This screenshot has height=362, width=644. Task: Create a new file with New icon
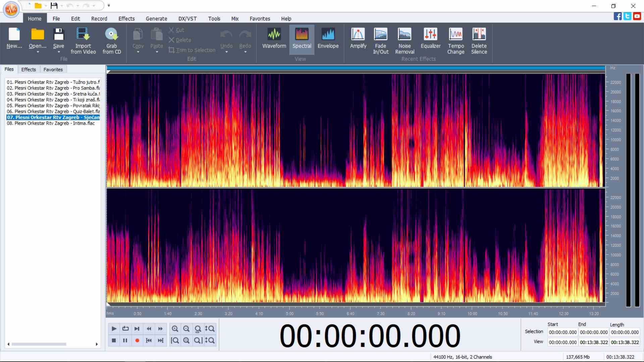[14, 34]
